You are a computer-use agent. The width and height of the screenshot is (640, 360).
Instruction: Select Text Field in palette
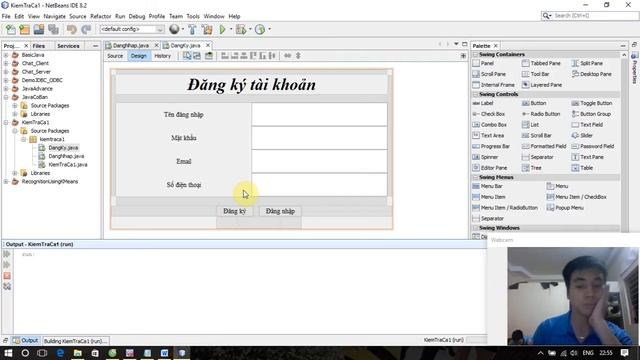[x=587, y=124]
